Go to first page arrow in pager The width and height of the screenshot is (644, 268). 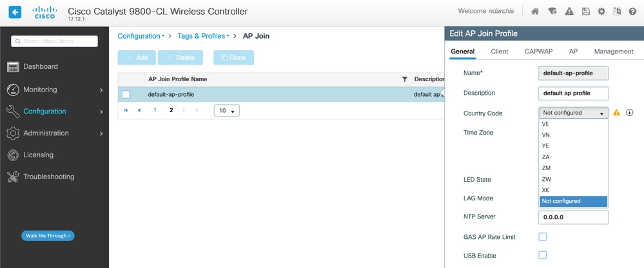coord(126,110)
